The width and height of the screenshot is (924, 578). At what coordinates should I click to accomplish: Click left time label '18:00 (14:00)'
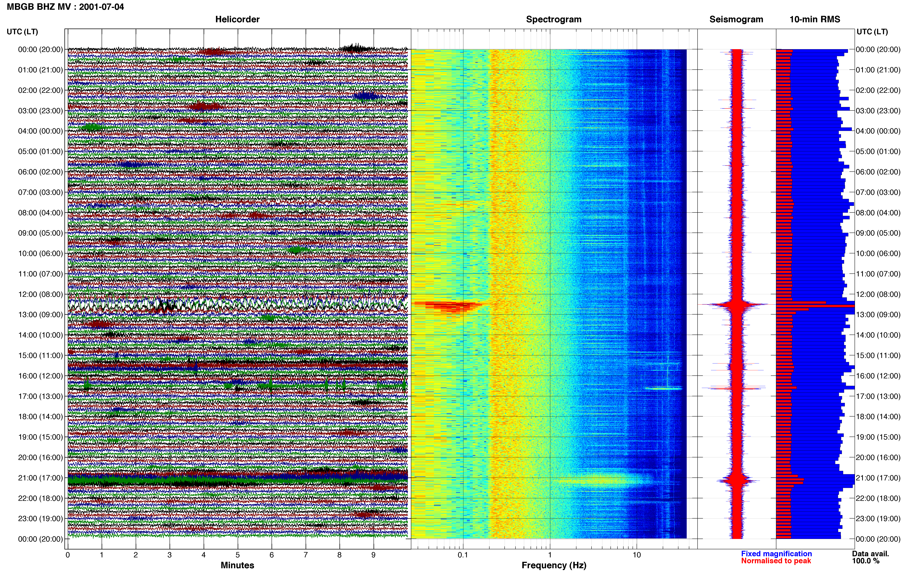[x=40, y=416]
